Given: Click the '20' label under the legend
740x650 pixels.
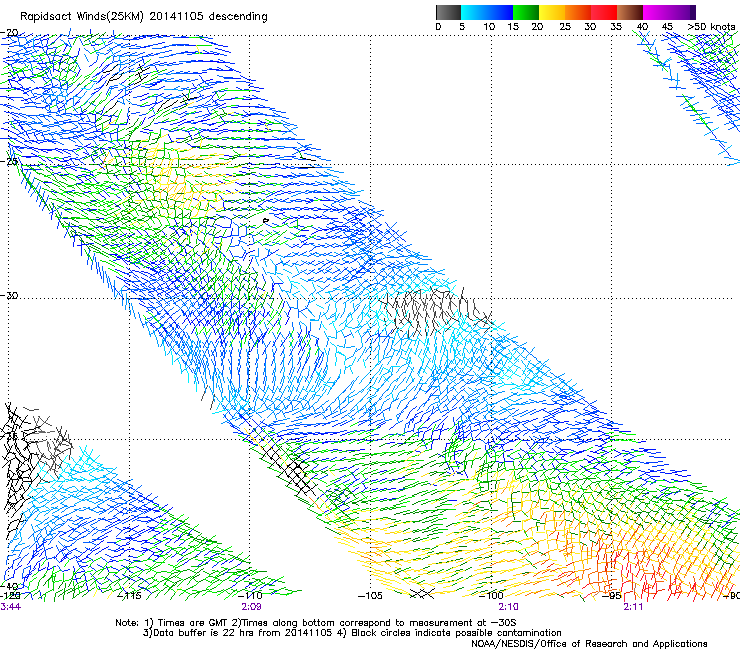Looking at the screenshot, I should 537,27.
